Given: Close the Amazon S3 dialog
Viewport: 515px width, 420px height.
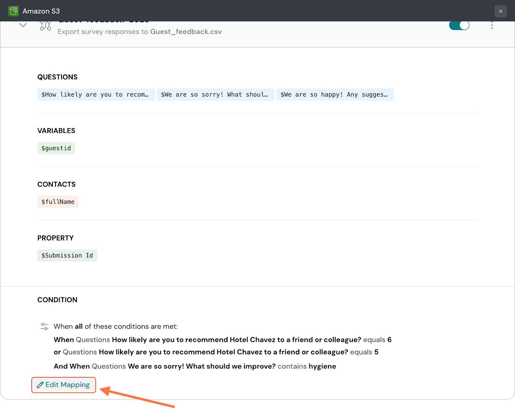Looking at the screenshot, I should (501, 11).
